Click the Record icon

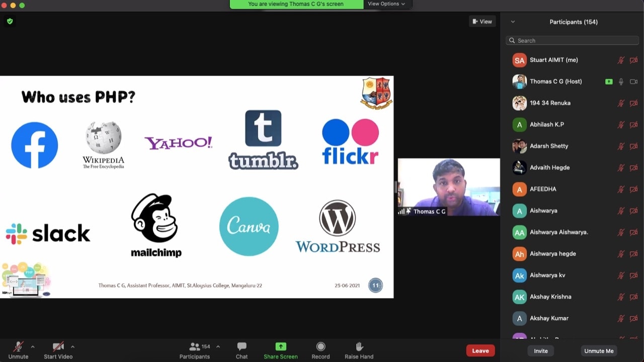(320, 346)
